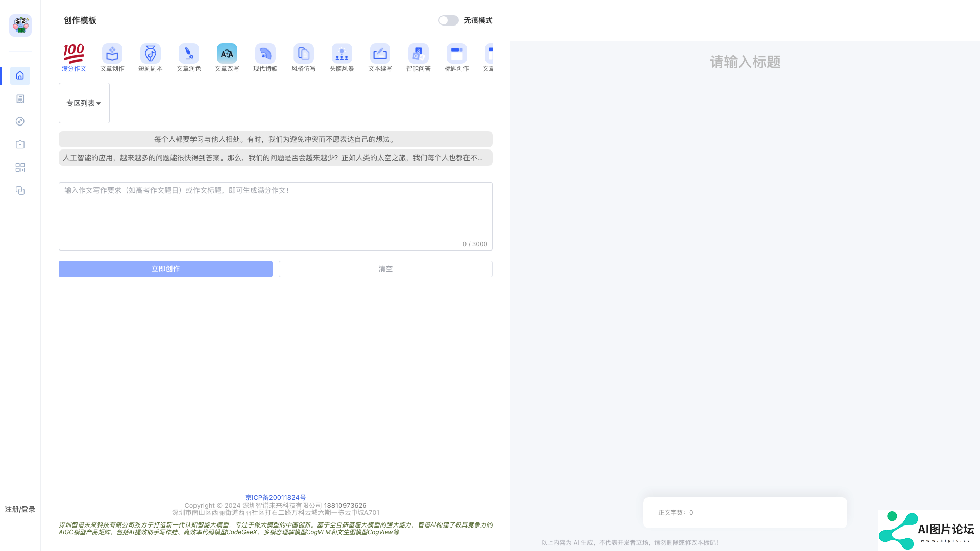Click the home icon in sidebar
980x551 pixels.
pyautogui.click(x=20, y=76)
